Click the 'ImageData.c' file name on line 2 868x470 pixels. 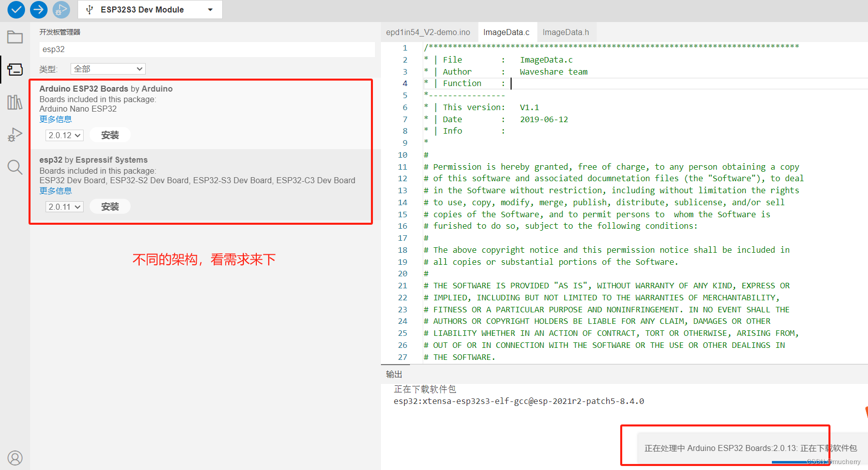[546, 60]
